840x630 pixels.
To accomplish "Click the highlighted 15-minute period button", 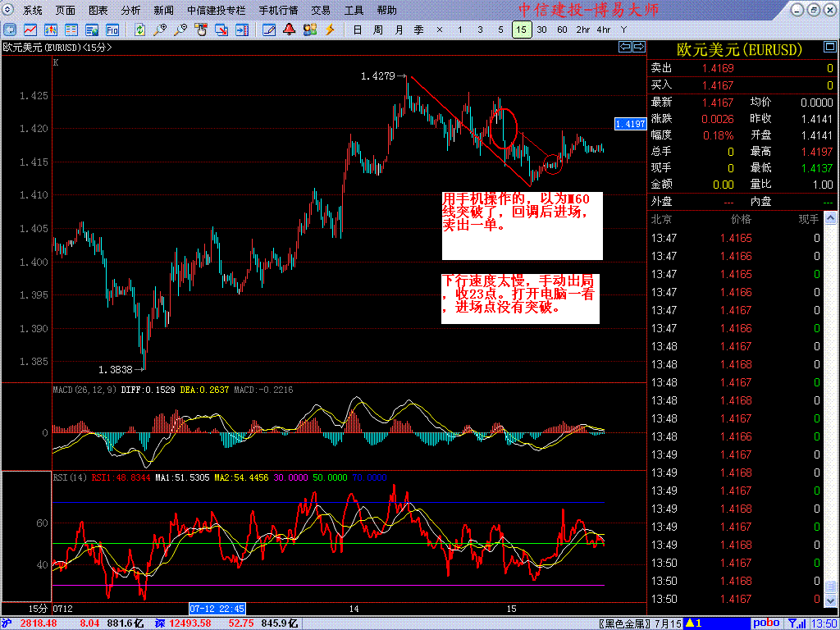I will coord(522,30).
